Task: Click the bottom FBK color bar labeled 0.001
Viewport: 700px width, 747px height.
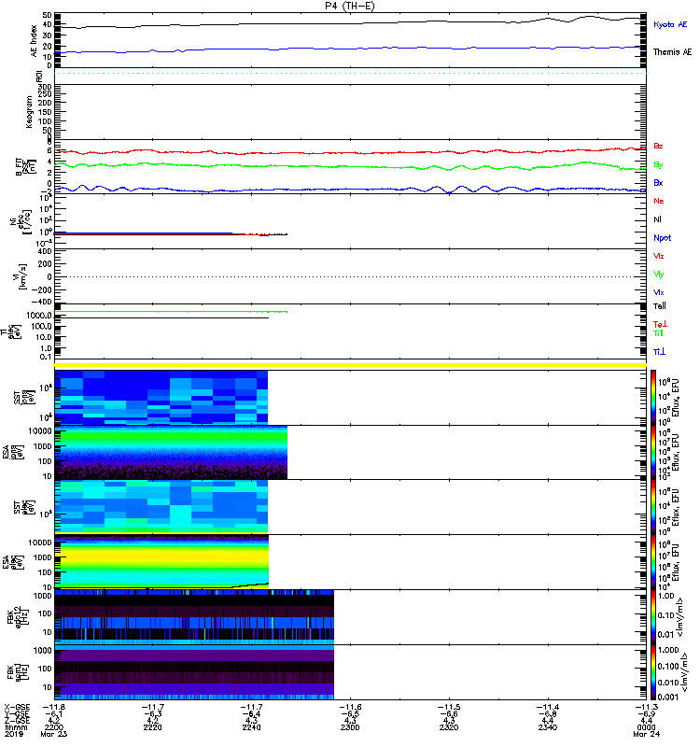Action: (653, 672)
